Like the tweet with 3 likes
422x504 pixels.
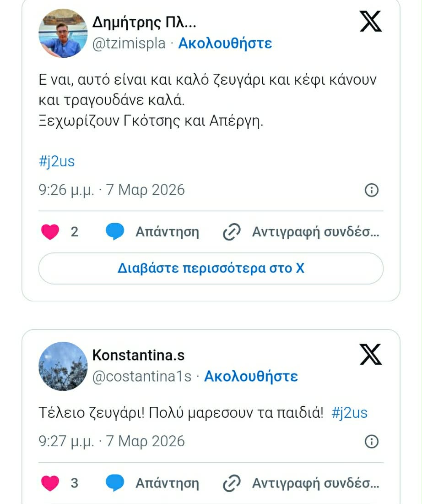50,483
